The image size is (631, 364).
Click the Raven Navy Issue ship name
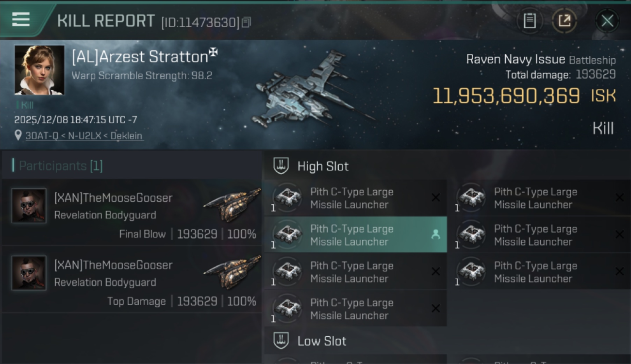pyautogui.click(x=515, y=59)
